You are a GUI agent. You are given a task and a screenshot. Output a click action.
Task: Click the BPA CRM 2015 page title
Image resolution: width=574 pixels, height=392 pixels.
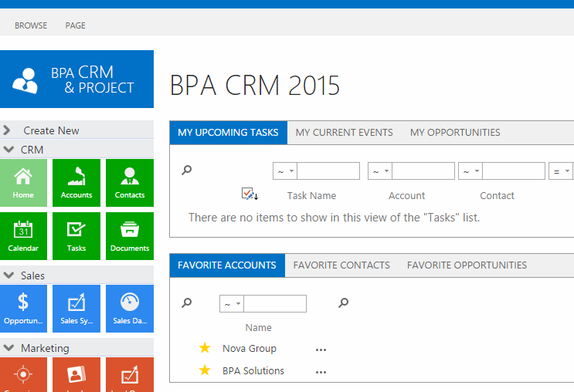pyautogui.click(x=255, y=85)
